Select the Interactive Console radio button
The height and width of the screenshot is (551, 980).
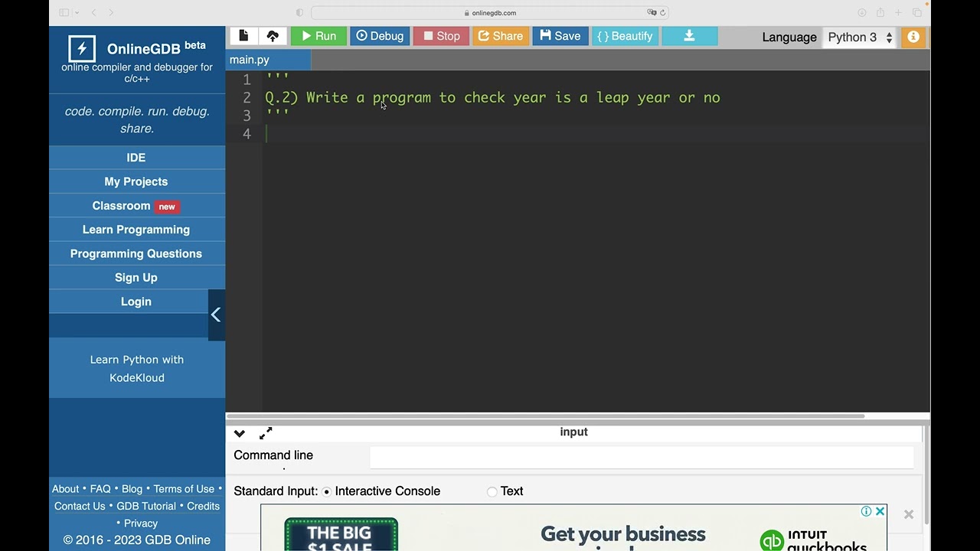327,491
